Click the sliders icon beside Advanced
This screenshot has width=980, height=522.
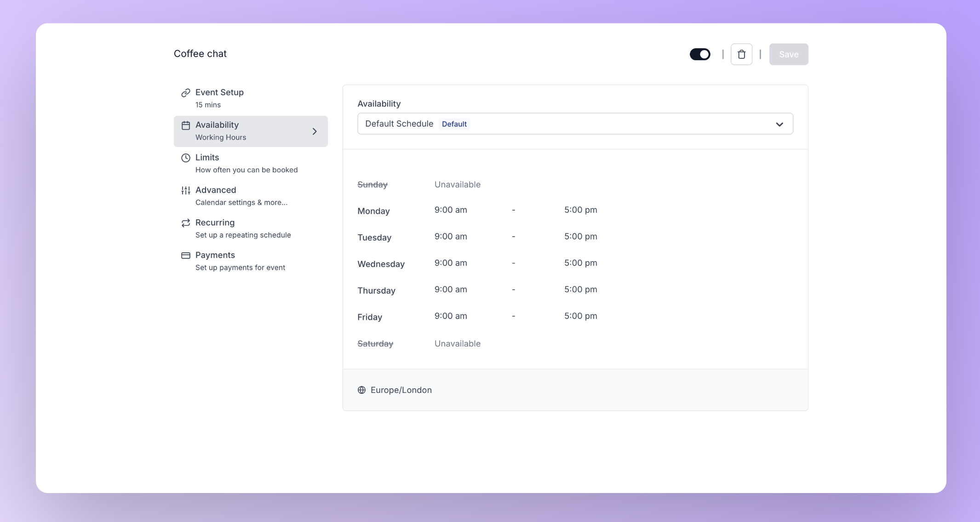[x=185, y=190]
